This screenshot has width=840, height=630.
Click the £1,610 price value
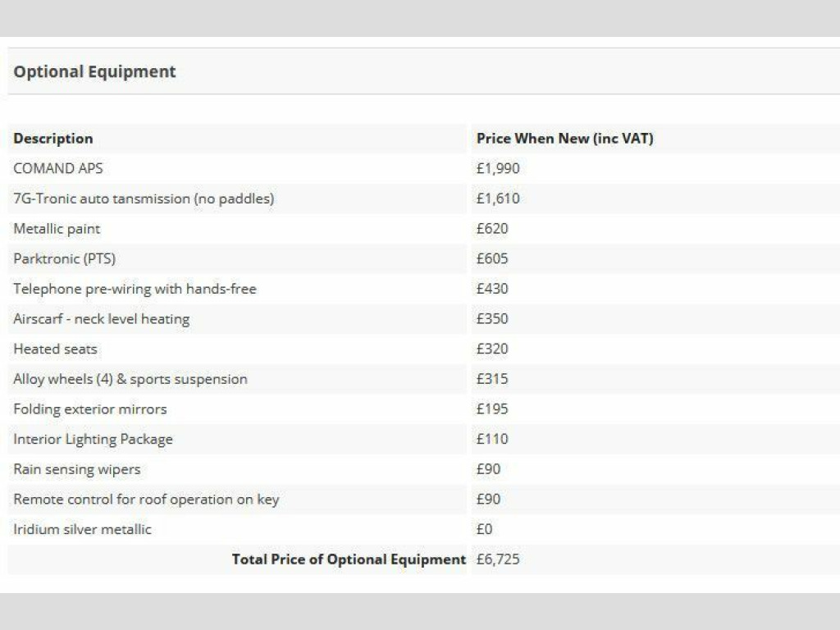[x=497, y=199]
